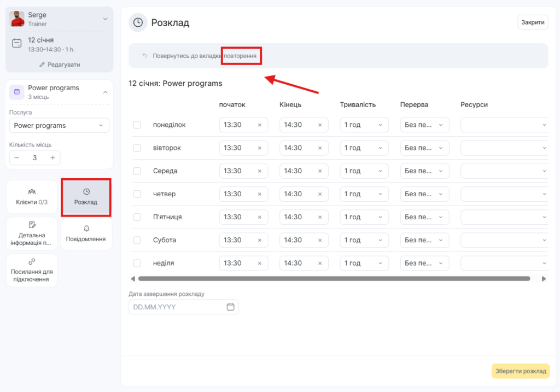Click the Power programs calendar icon
The height and width of the screenshot is (392, 560).
(x=17, y=92)
